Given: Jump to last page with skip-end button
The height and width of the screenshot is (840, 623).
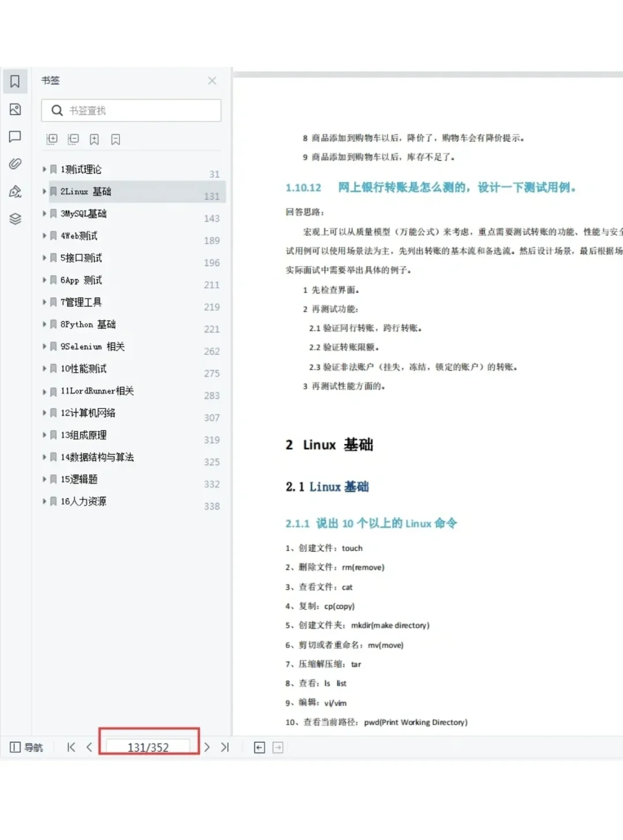Looking at the screenshot, I should 224,747.
